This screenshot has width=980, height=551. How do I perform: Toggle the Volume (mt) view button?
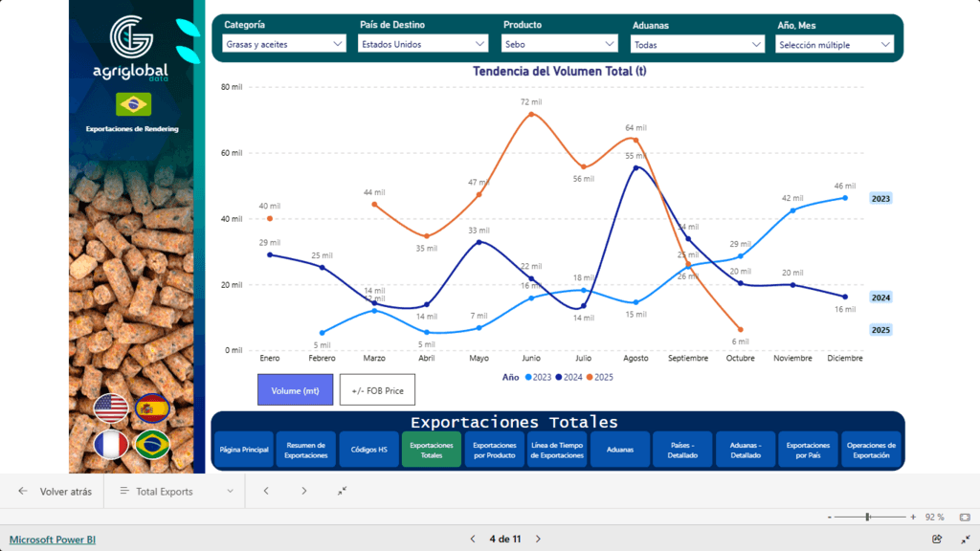click(295, 389)
